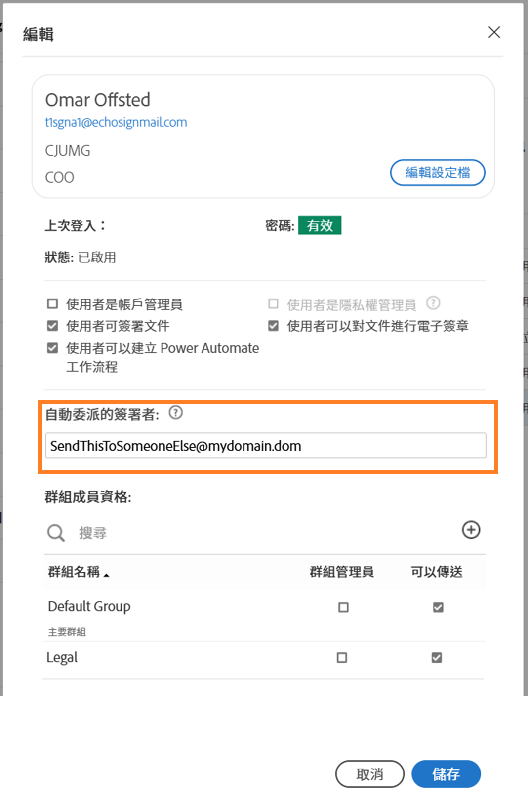528x812 pixels.
Task: Click the magnifier search icon under 群組成員資格
Action: pos(56,533)
